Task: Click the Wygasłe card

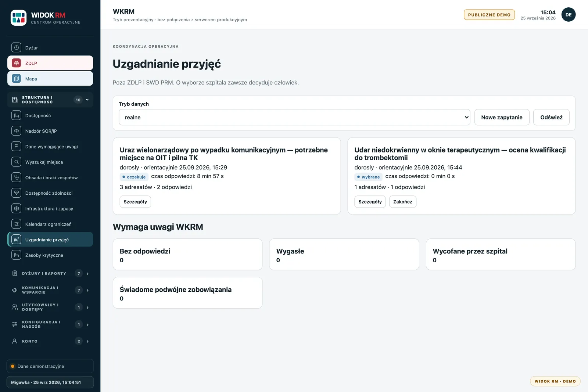Action: coord(344,254)
